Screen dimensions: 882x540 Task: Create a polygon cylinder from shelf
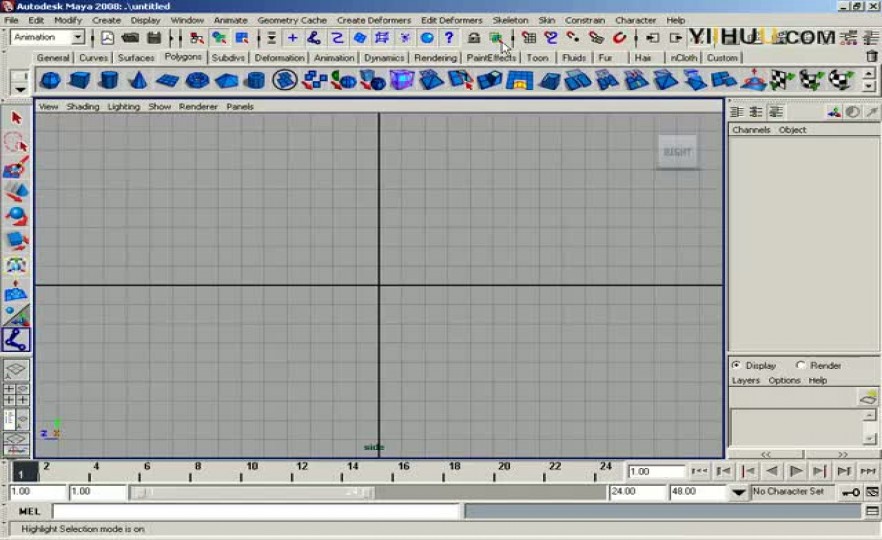pos(109,80)
